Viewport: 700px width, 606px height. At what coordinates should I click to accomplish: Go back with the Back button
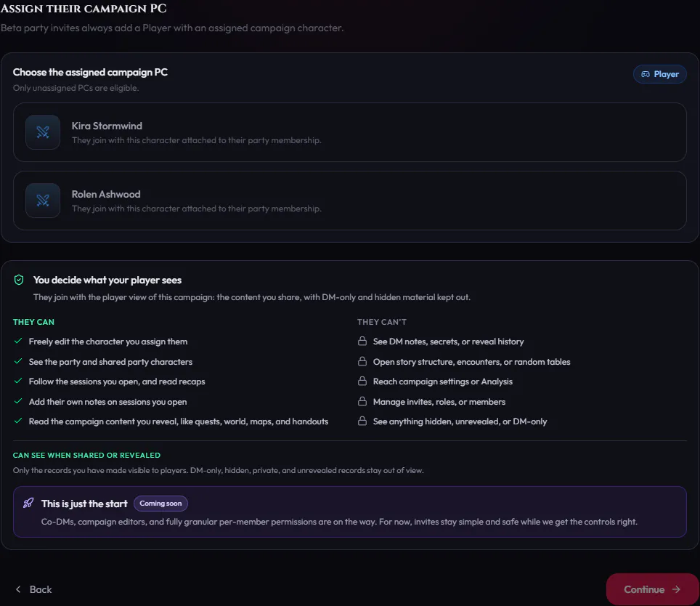[x=34, y=589]
